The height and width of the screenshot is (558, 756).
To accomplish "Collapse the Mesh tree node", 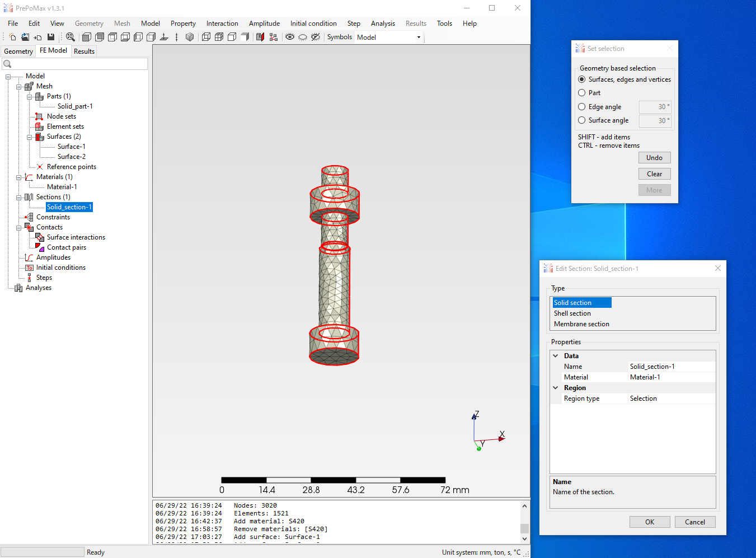I will pyautogui.click(x=19, y=87).
